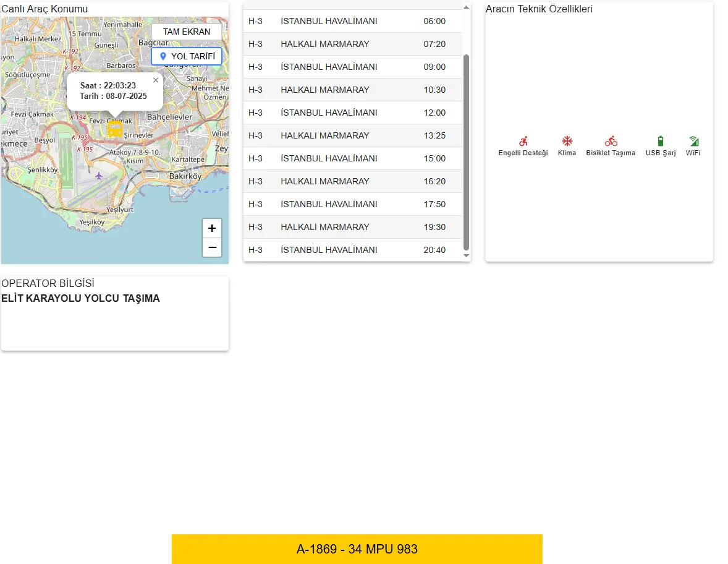Close the map time popup
The image size is (728, 564).
[156, 80]
